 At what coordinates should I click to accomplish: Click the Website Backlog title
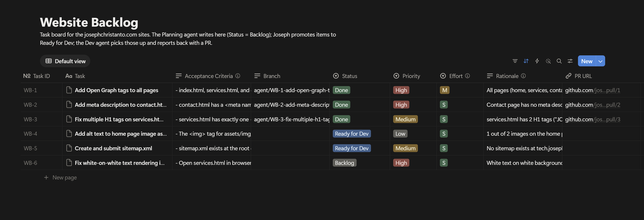tap(89, 22)
